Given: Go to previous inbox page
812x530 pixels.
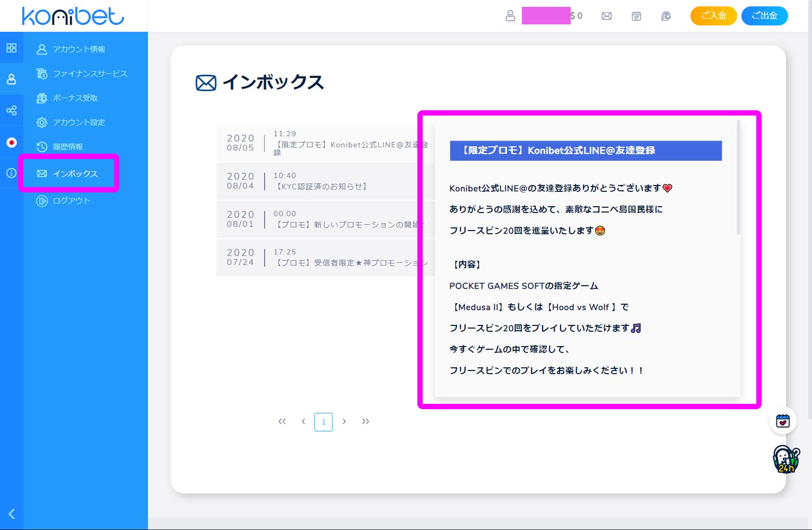Looking at the screenshot, I should [303, 421].
